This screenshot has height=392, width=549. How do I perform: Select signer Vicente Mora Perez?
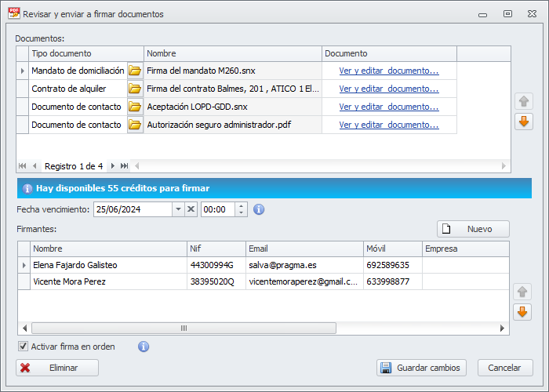[x=108, y=281]
